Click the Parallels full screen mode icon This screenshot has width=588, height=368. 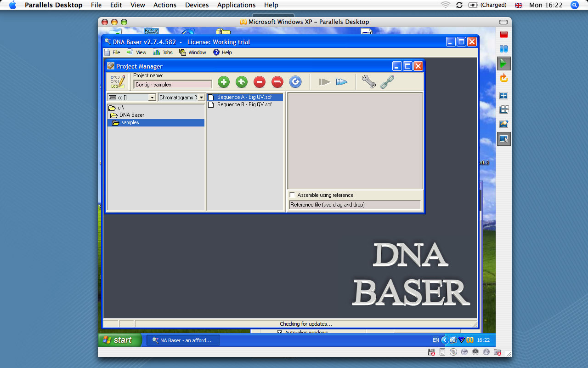(504, 96)
